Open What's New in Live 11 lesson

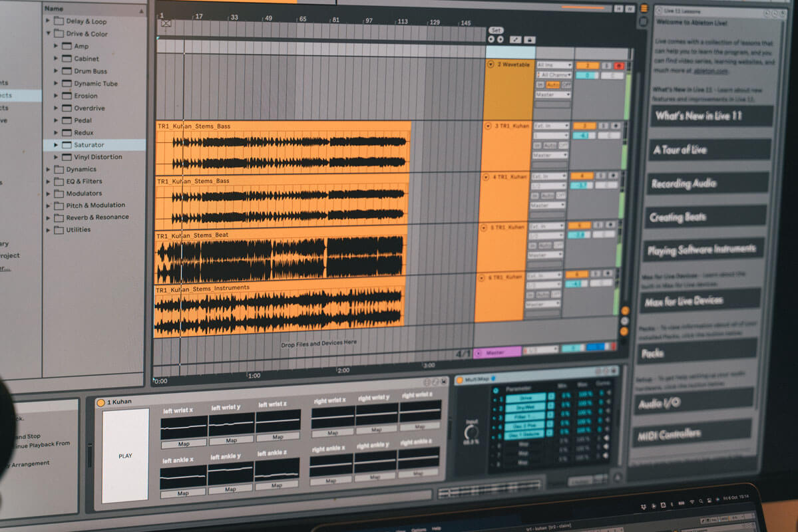(x=711, y=116)
